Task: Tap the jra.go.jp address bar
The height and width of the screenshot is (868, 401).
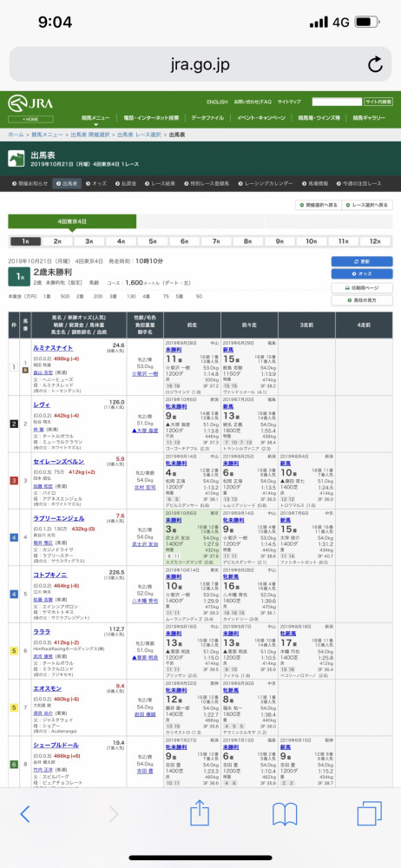Action: 200,64
